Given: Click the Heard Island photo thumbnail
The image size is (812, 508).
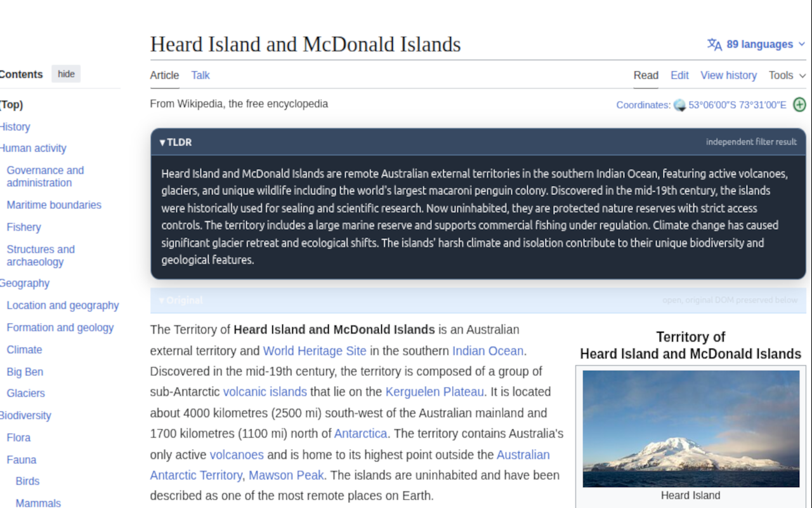Looking at the screenshot, I should (x=691, y=429).
